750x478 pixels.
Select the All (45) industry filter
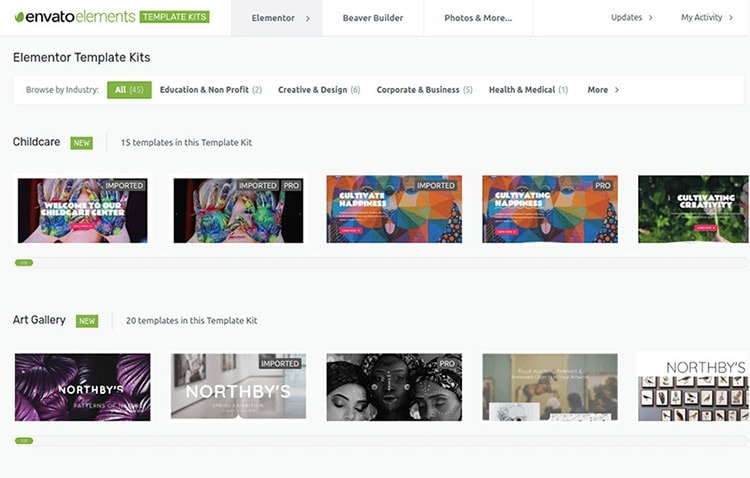click(129, 90)
